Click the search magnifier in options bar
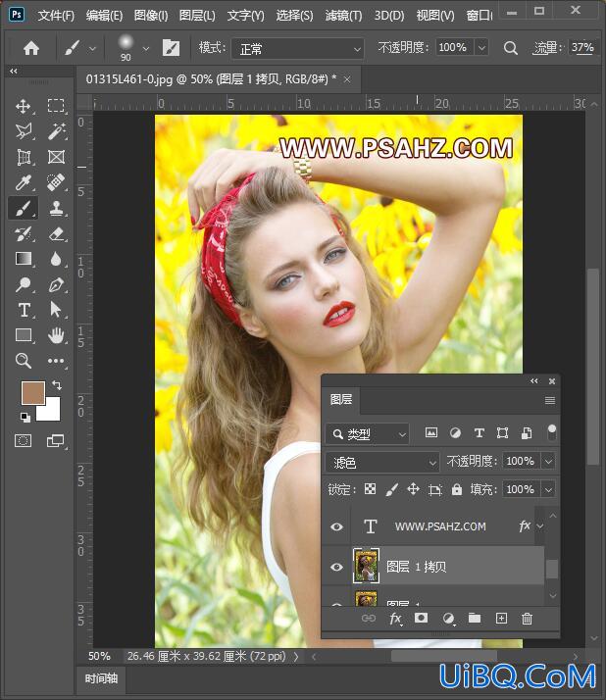Screen dimensions: 606x700 click(511, 48)
